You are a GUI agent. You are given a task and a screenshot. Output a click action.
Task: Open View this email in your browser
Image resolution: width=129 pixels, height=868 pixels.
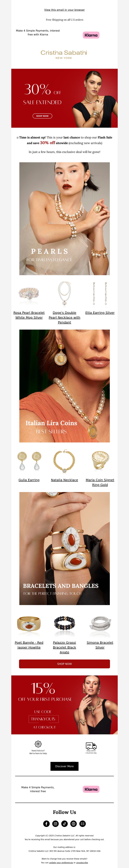(x=64, y=10)
